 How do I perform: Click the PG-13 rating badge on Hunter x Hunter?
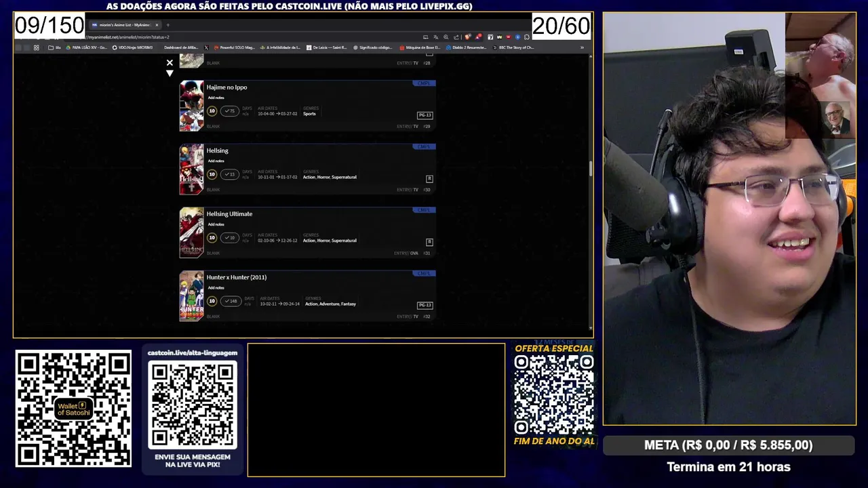(425, 305)
